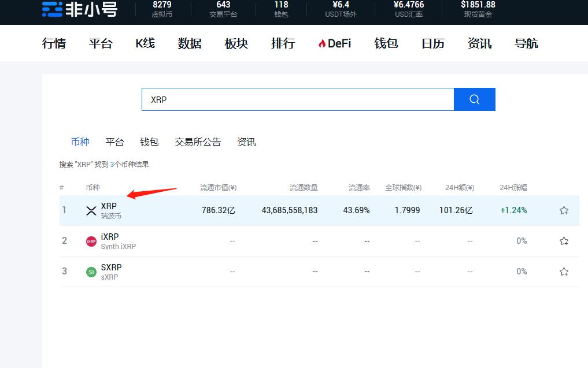Toggle the star next to SXRP
Image resolution: width=588 pixels, height=368 pixels.
pyautogui.click(x=564, y=271)
